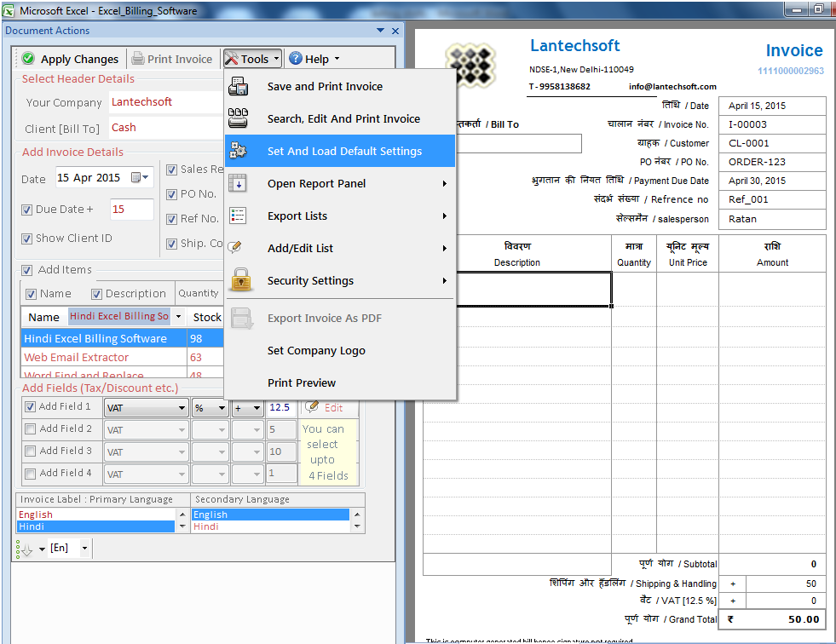The width and height of the screenshot is (836, 644).
Task: Click the Print Invoice button label
Action: coord(180,59)
